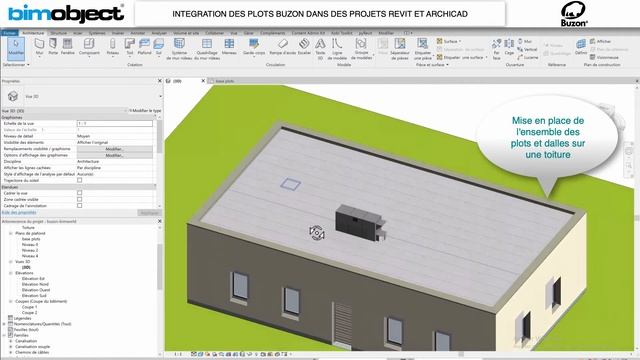Click the Visionneuse work plane viewer
The height and width of the screenshot is (360, 640).
pyautogui.click(x=604, y=58)
